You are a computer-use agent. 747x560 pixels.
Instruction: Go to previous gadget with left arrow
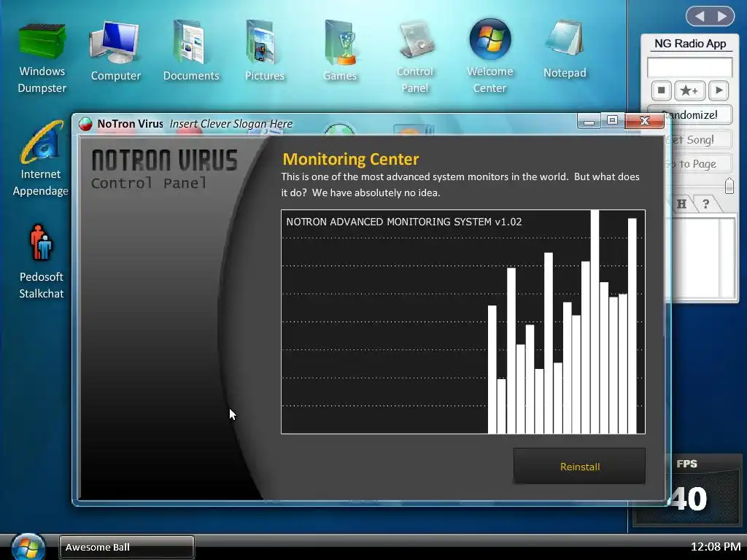click(699, 16)
